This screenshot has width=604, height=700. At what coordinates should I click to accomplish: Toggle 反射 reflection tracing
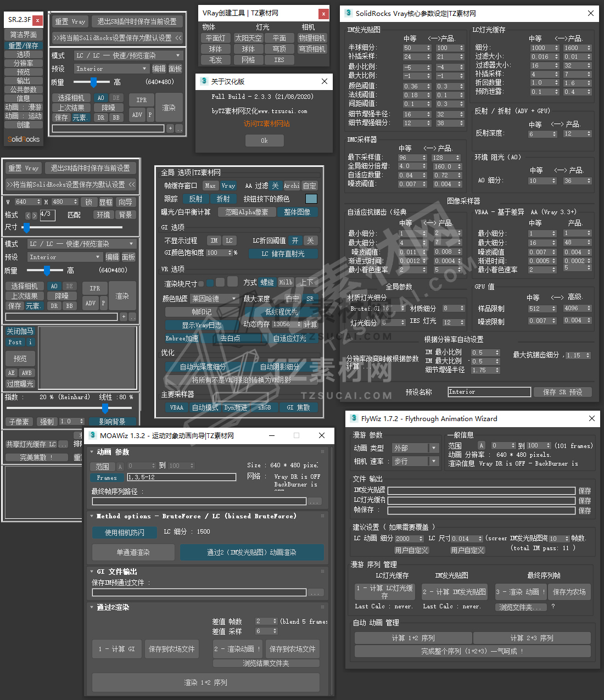coord(195,199)
